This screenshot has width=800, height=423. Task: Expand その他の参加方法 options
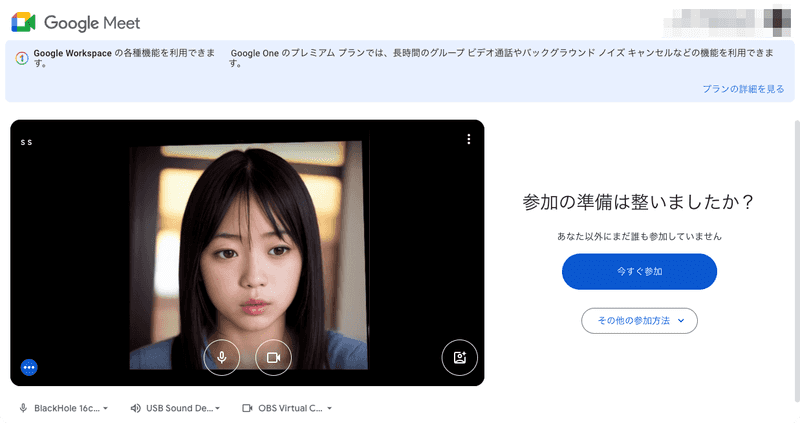point(639,321)
